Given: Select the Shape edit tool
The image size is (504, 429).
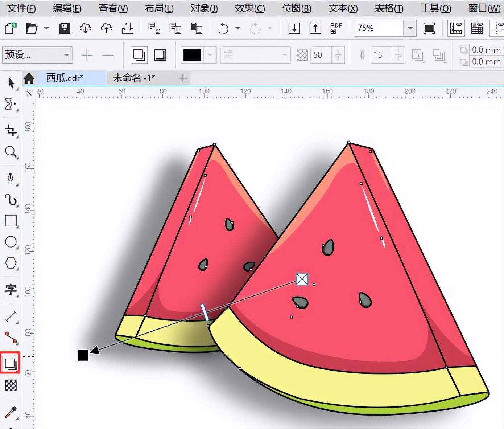Looking at the screenshot, I should coord(11,105).
